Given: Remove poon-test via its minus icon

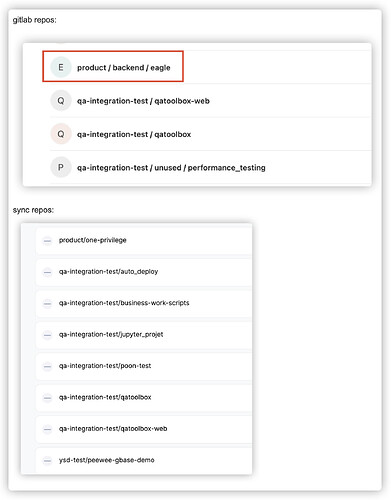Looking at the screenshot, I should coord(47,366).
